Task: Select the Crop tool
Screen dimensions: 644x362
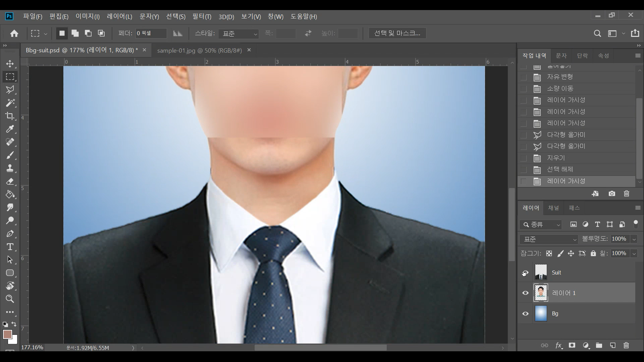Action: 10,116
